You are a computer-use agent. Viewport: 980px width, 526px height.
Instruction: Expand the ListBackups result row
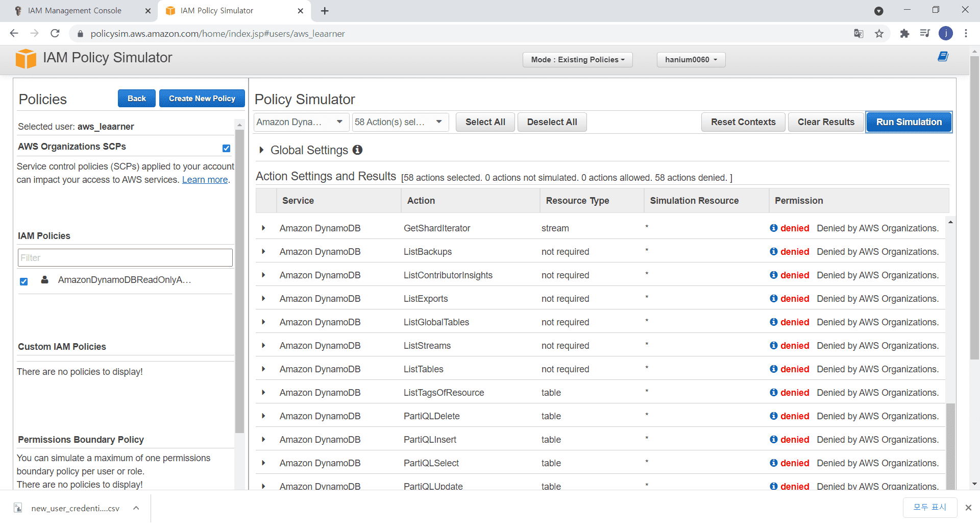263,251
